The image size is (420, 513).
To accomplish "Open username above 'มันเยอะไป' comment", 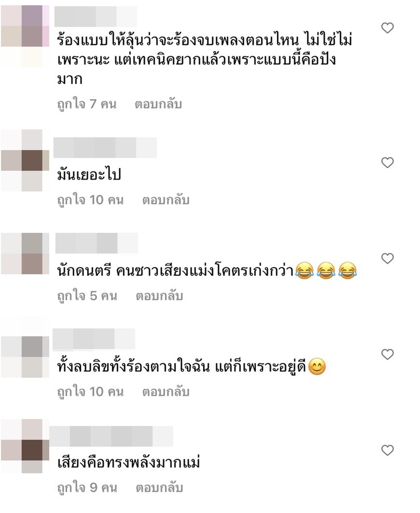I will (105, 147).
